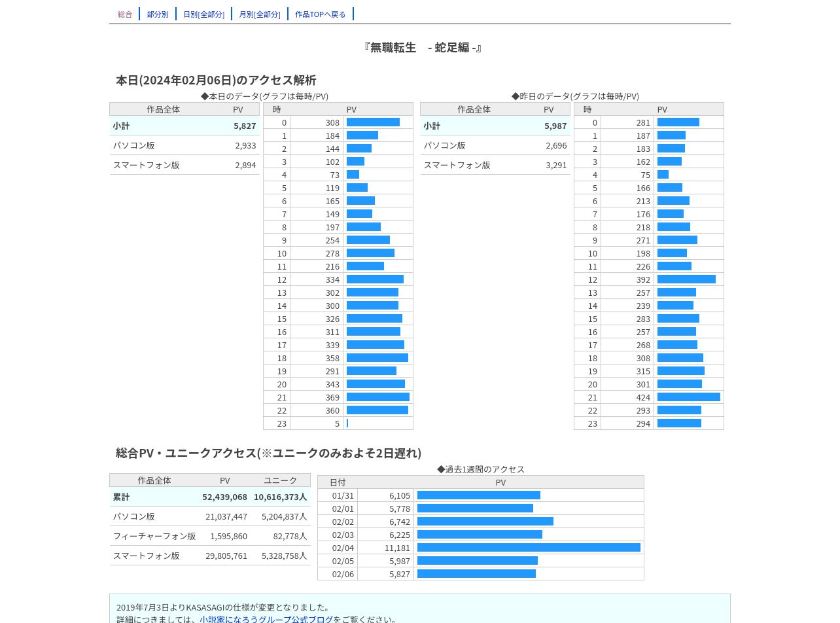This screenshot has height=623, width=840.
Task: Click the スマートフォン版 cumulative PV 29,805,761
Action: pos(226,556)
